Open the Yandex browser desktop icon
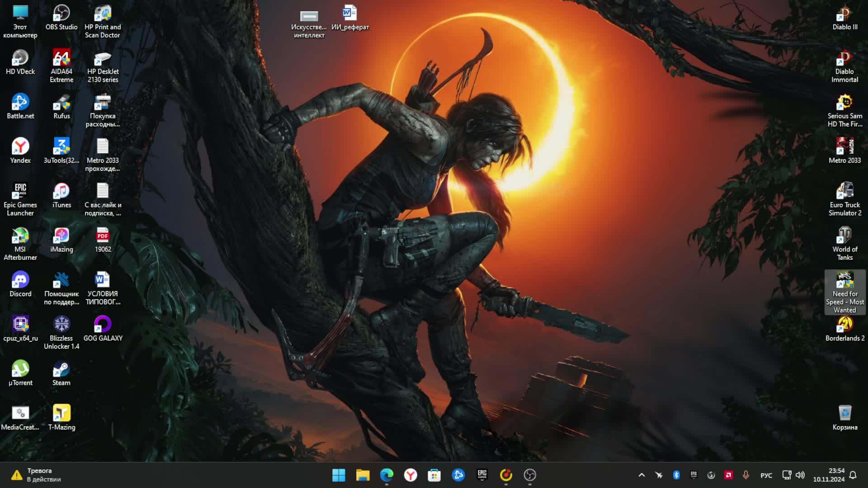The image size is (868, 488). (20, 151)
